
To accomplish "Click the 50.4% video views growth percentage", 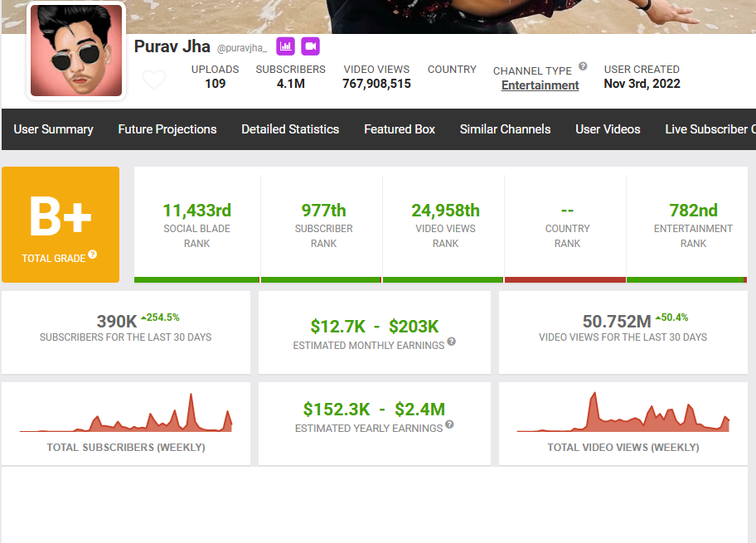I will (x=671, y=318).
